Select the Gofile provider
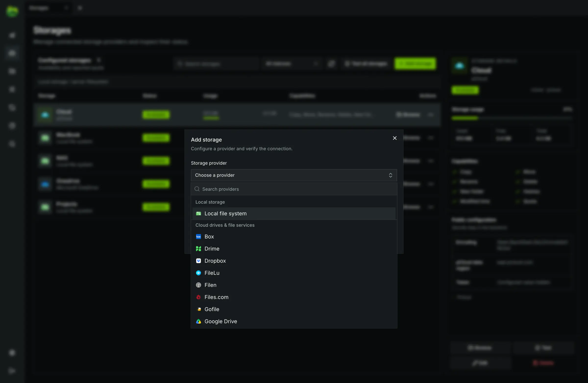Screen dimensions: 588x383 tap(294, 309)
